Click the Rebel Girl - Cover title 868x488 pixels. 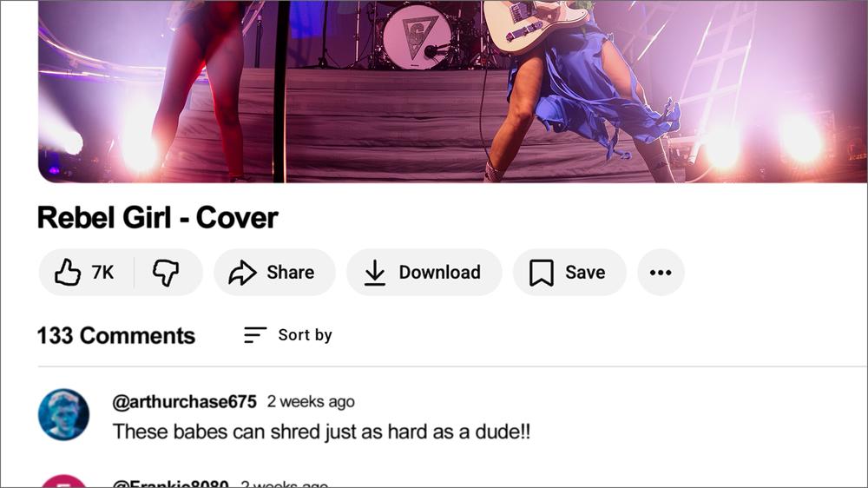point(158,218)
